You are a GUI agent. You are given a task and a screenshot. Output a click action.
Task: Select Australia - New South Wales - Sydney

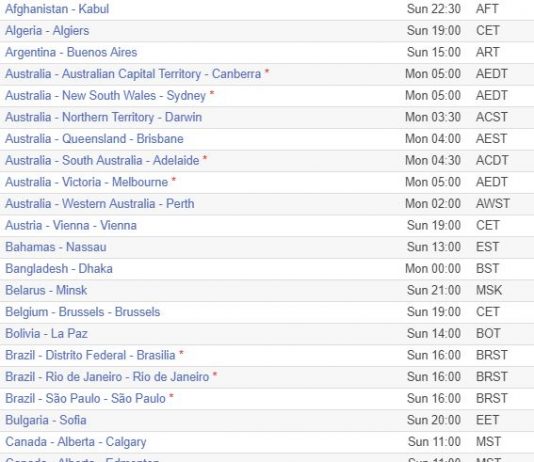point(106,96)
